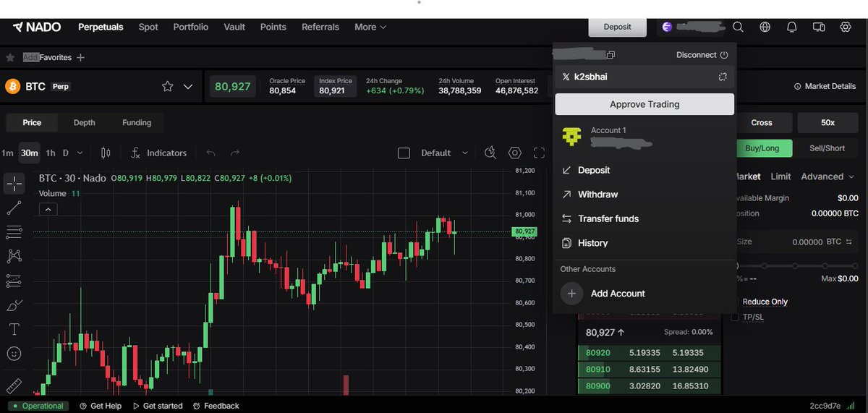Open the Portfolio page
This screenshot has height=413, width=868.
pyautogui.click(x=191, y=27)
